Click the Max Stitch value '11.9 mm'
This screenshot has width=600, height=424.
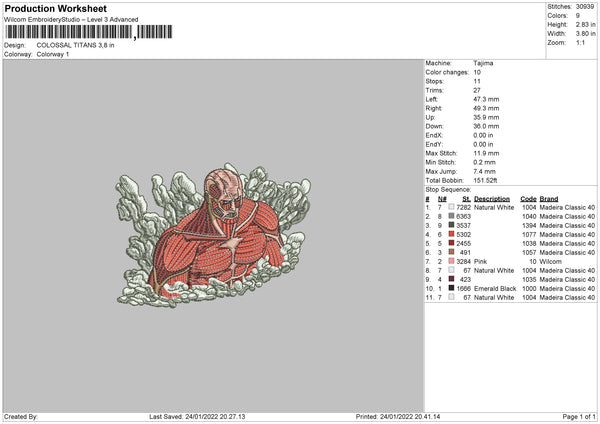486,153
